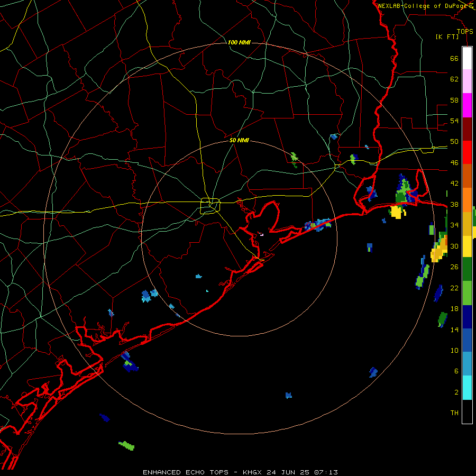
Task: Click the navy echo in the southwest Gulf
Action: (105, 418)
